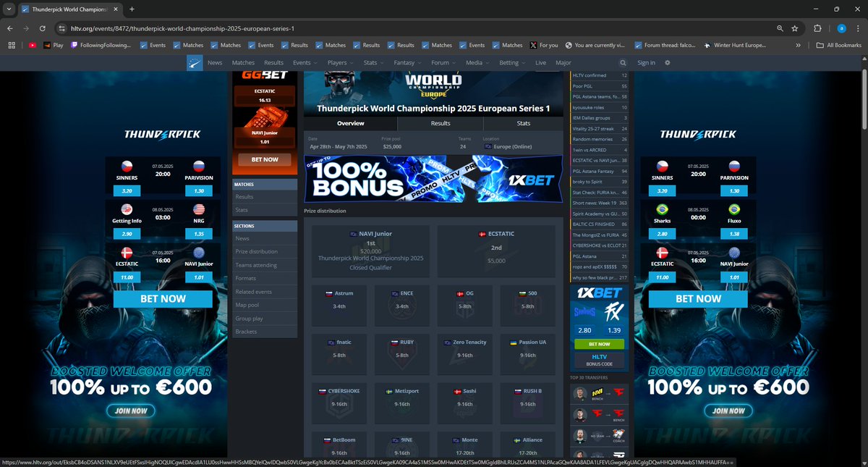Open the 'HLTV confirmed' forum thread

click(x=600, y=75)
